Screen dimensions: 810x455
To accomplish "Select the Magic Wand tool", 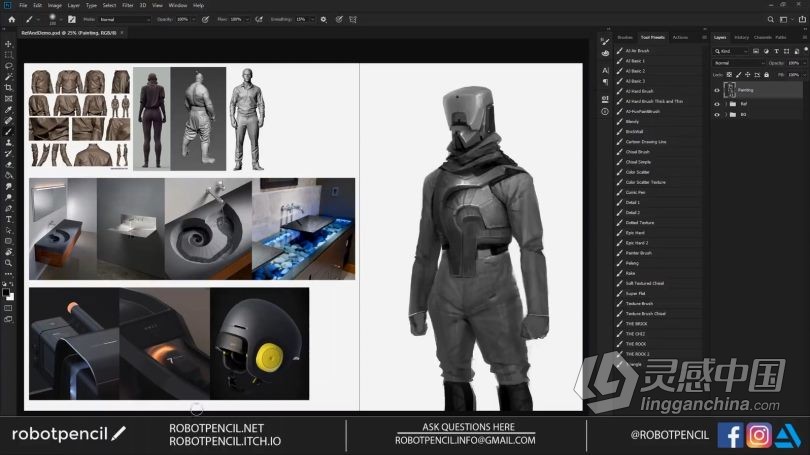I will click(x=8, y=76).
